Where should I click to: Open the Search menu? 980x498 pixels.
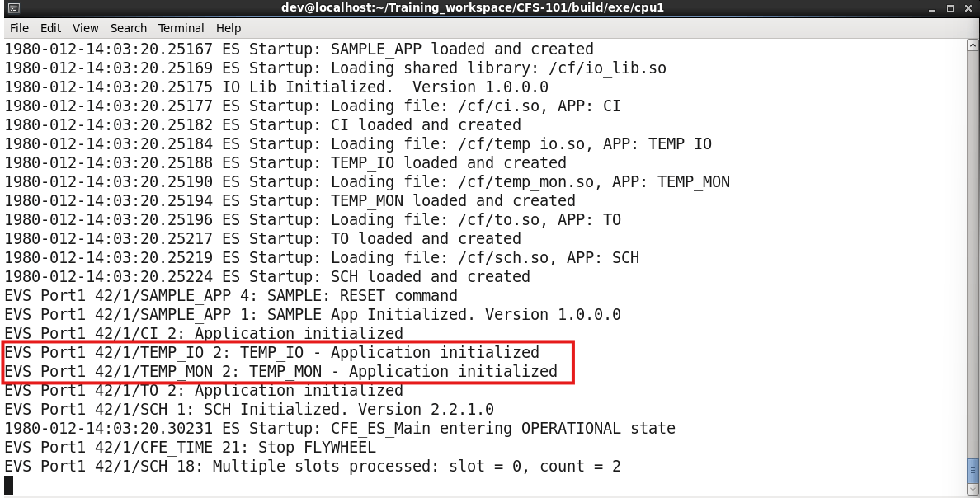coord(129,28)
